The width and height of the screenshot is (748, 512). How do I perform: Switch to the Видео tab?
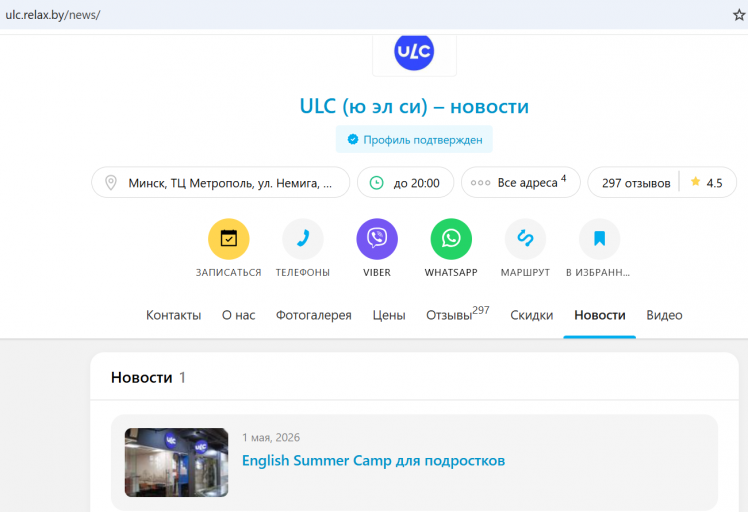664,315
